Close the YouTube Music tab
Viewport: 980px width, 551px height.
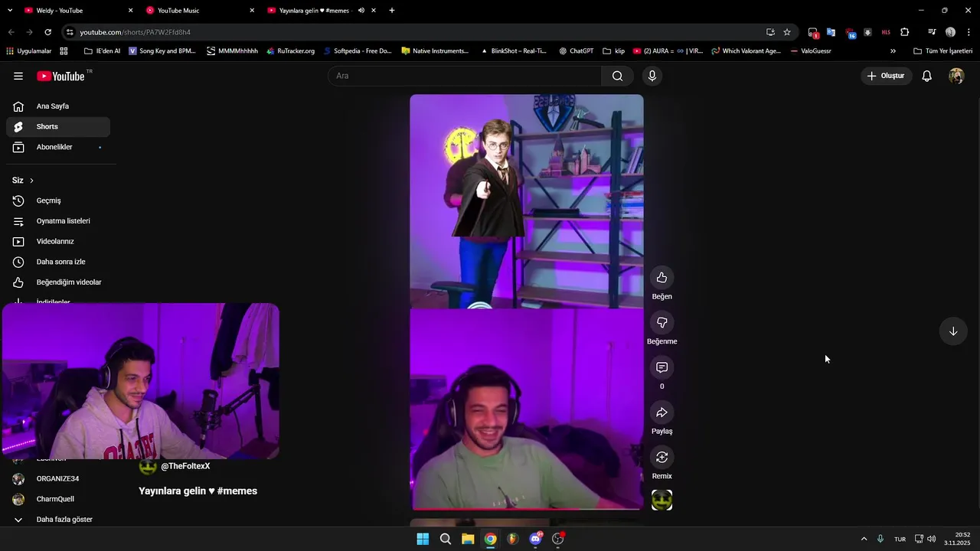click(x=252, y=11)
